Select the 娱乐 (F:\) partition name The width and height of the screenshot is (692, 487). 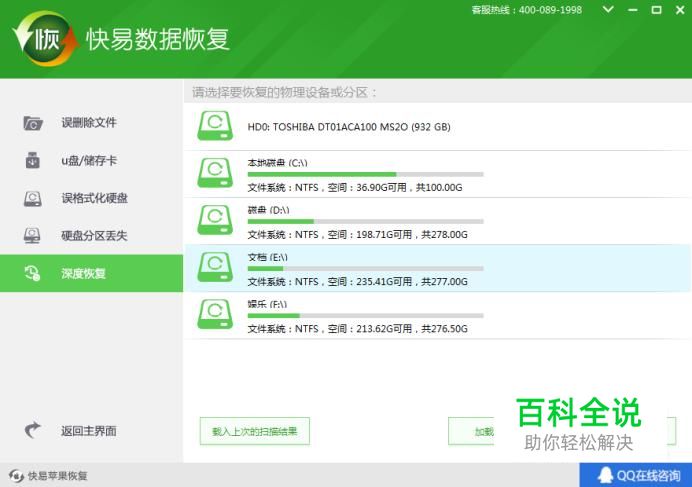[267, 304]
